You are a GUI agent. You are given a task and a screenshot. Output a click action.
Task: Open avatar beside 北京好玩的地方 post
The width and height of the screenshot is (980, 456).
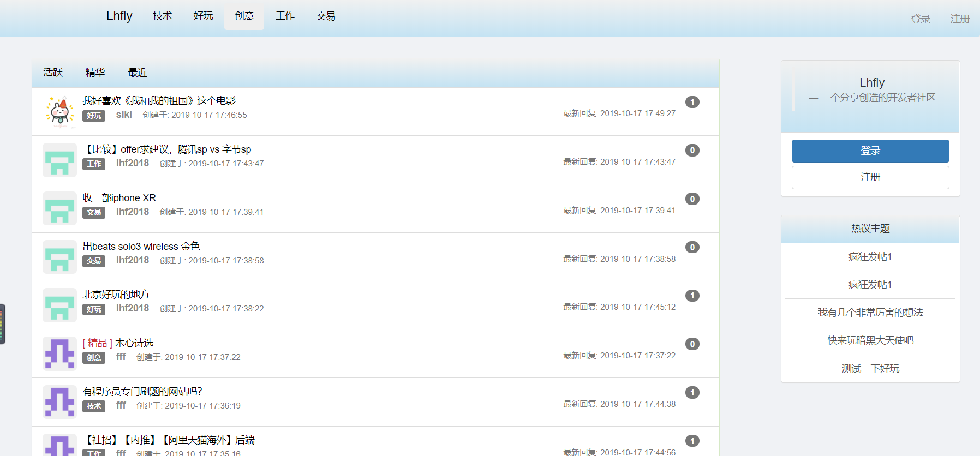[59, 305]
